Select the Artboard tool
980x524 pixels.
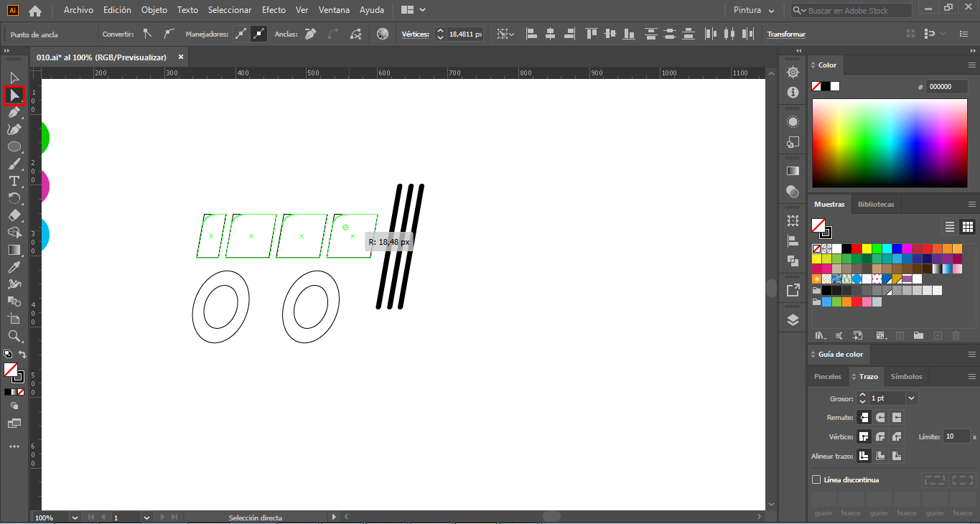point(14,319)
